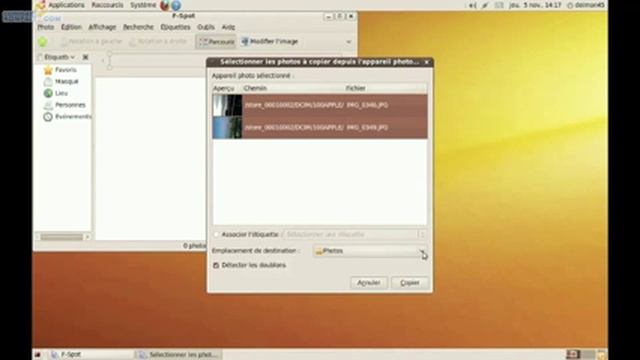
Task: Click the Événements clock icon
Action: tap(48, 117)
